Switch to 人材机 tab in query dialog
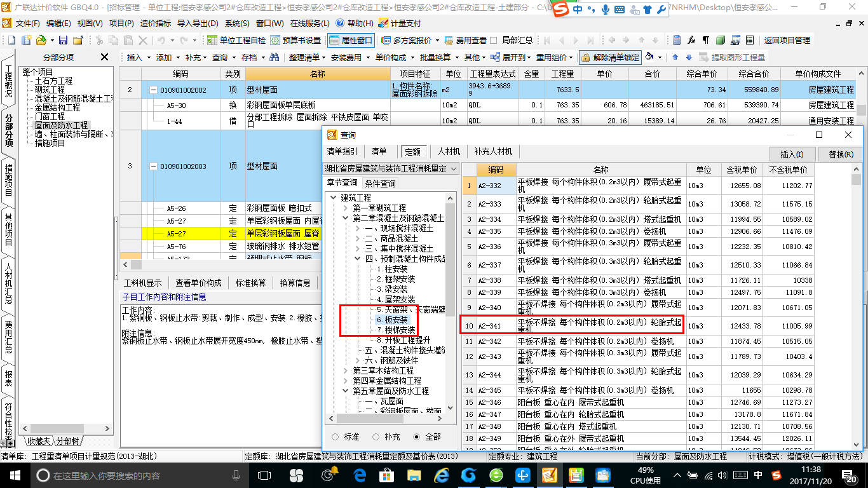868x488 pixels. pyautogui.click(x=448, y=152)
